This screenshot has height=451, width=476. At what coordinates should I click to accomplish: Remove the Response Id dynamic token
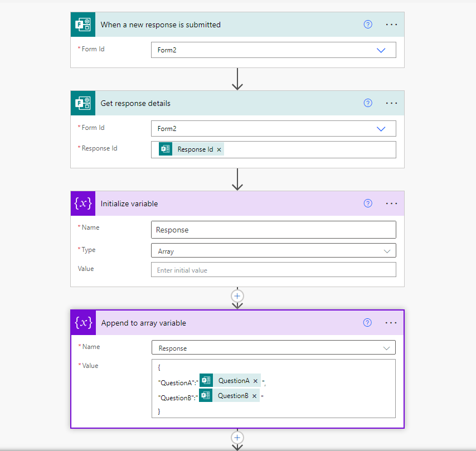point(219,149)
